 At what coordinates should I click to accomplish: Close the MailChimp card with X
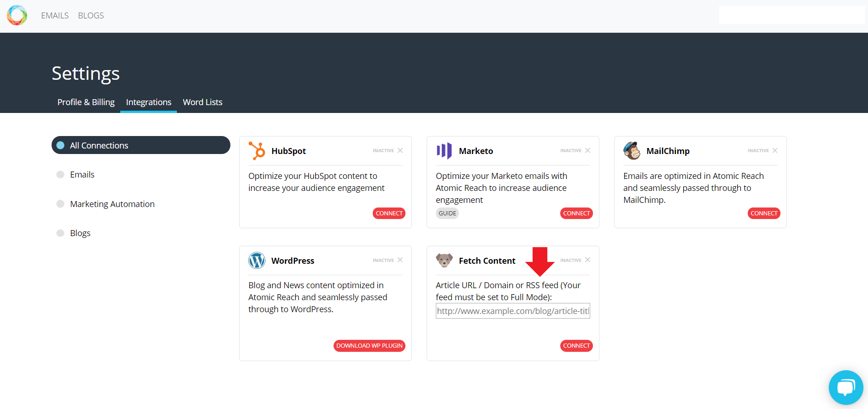click(x=775, y=150)
